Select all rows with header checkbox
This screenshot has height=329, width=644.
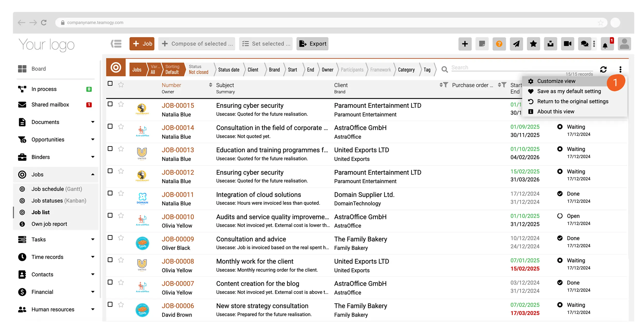(x=110, y=83)
